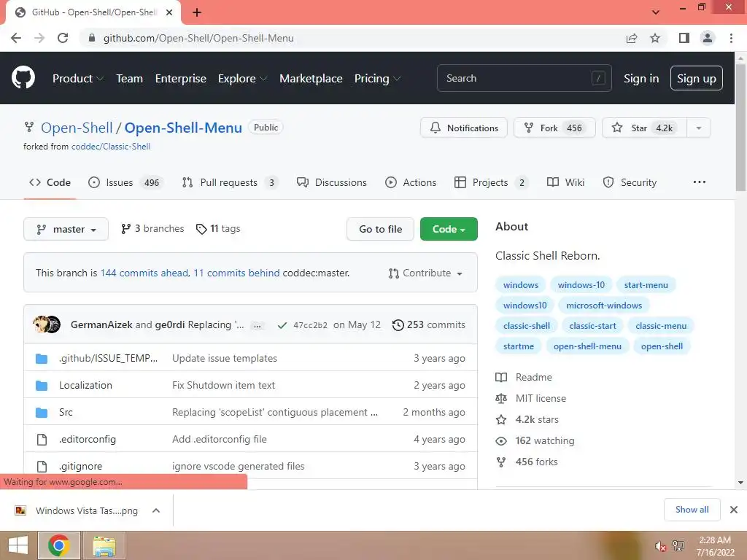This screenshot has height=560, width=747.
Task: Switch to the Pull requests tab
Action: pyautogui.click(x=231, y=182)
